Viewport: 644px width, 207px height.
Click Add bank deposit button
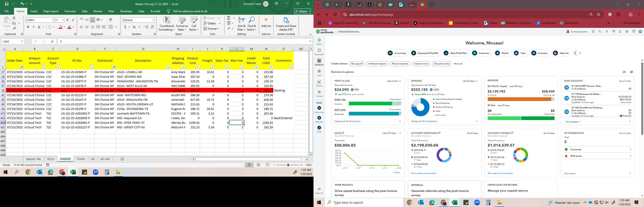coord(377,64)
